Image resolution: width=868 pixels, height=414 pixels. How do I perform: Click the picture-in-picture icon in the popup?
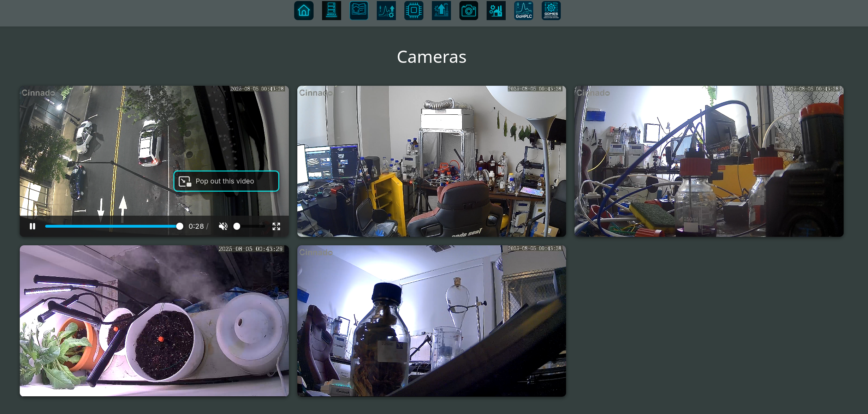point(185,181)
